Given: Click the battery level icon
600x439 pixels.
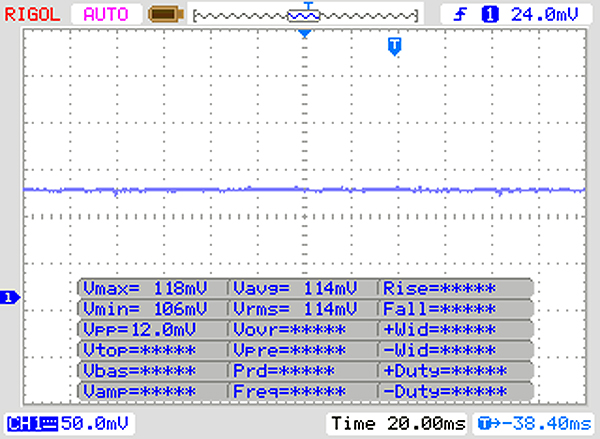Looking at the screenshot, I should click(166, 15).
